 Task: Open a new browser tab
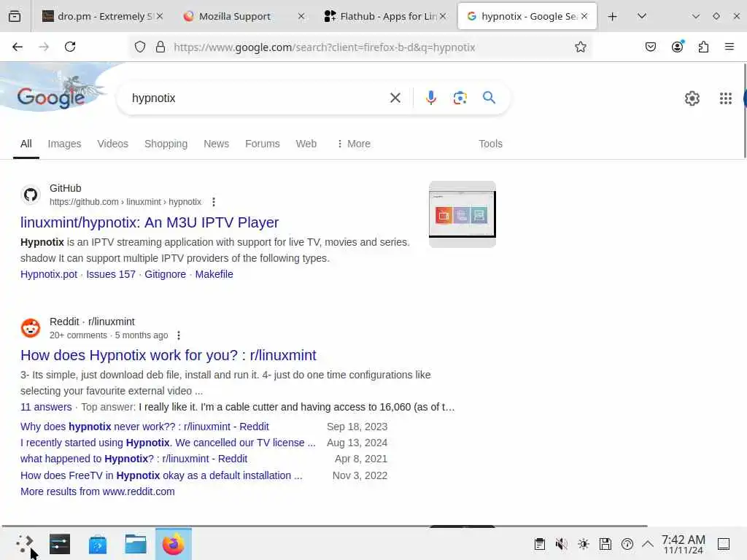tap(612, 16)
